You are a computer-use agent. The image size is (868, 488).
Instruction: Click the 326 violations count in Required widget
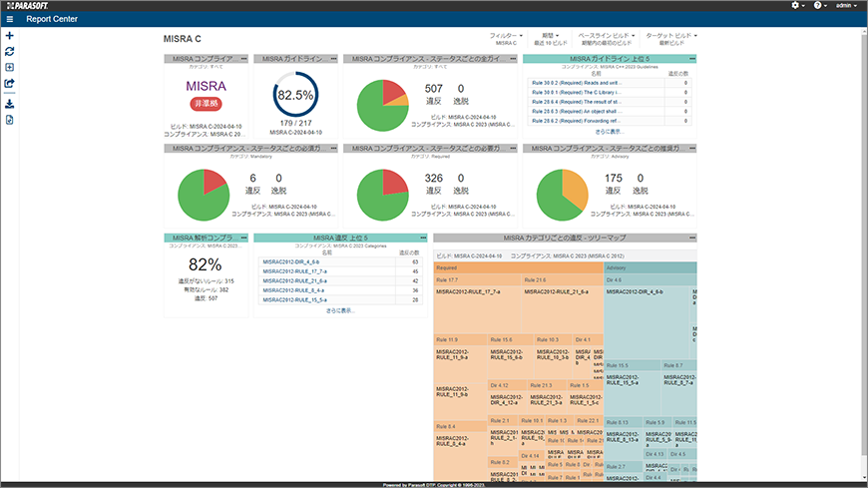[x=433, y=179]
